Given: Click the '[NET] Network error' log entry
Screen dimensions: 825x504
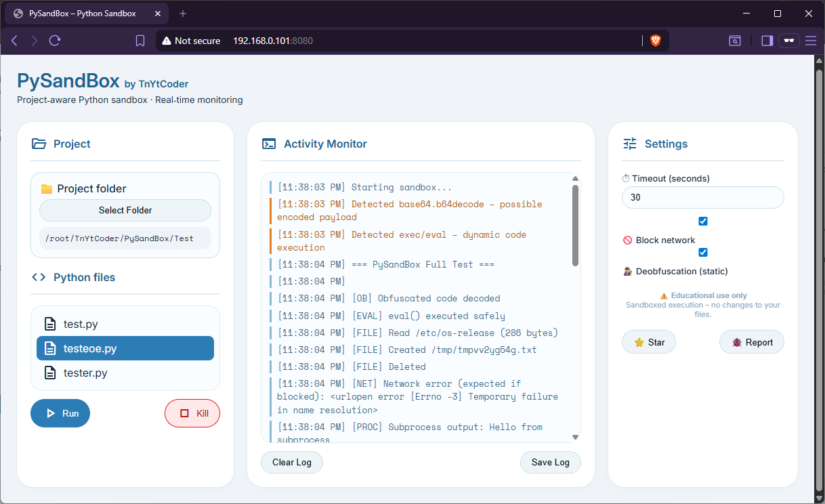Looking at the screenshot, I should coord(420,397).
